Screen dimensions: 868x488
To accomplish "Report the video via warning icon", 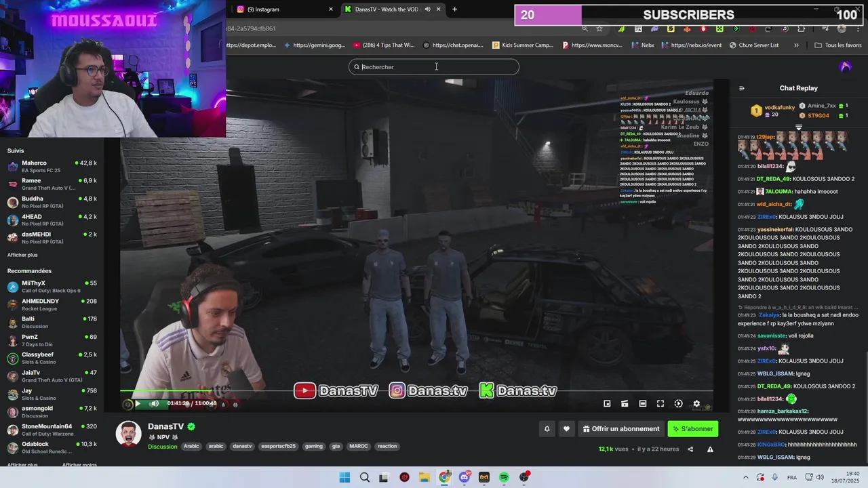I will 710,449.
